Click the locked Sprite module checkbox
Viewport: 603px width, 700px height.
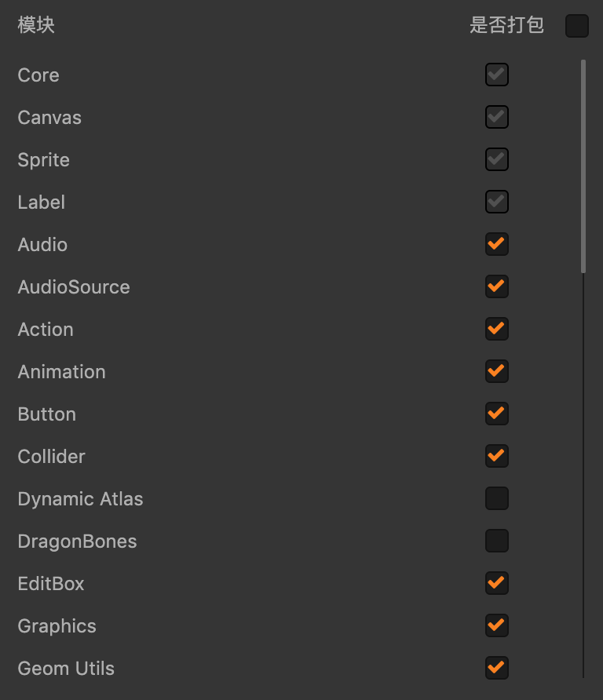click(x=496, y=159)
